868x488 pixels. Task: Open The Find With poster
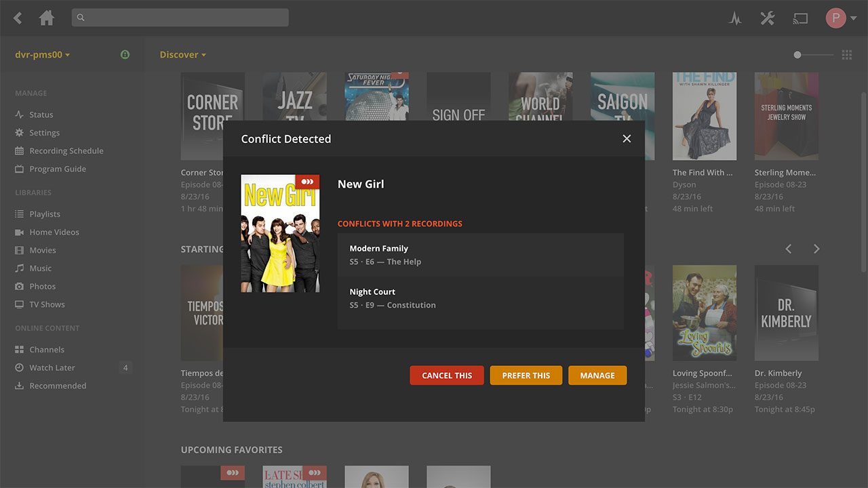(705, 117)
